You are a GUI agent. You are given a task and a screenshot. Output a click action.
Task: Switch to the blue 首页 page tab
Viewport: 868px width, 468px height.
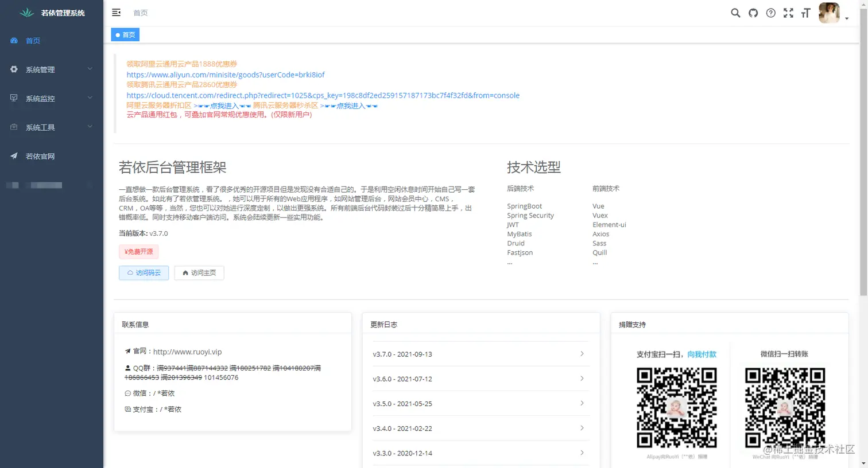125,35
